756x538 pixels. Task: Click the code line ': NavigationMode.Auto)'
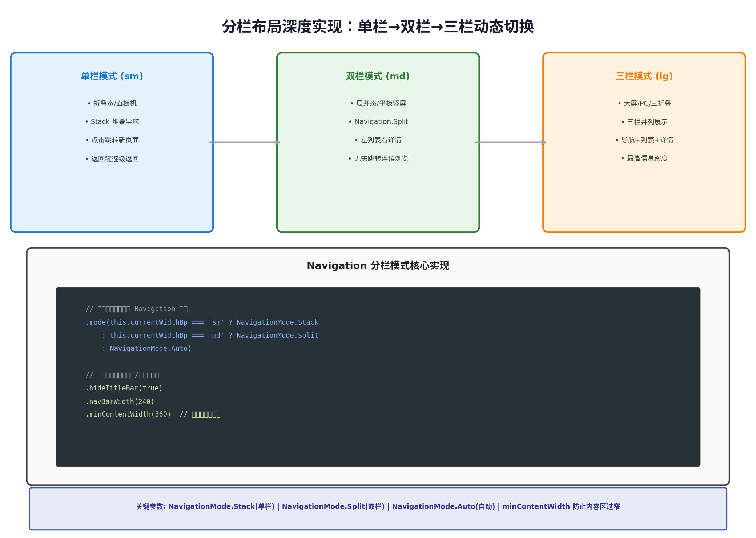click(x=146, y=348)
